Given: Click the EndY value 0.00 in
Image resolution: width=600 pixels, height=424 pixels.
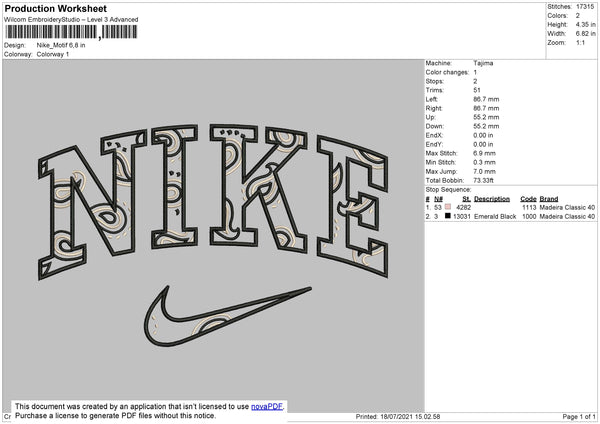Looking at the screenshot, I should coord(483,145).
